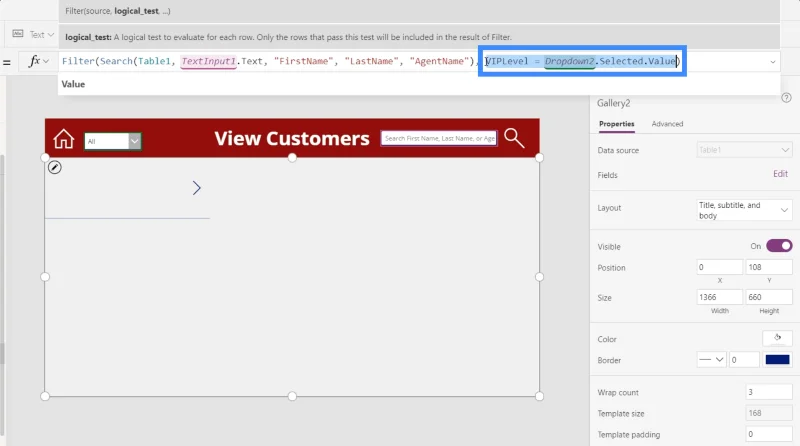Screen dimensions: 800x446
Task: Click the Border color swatch
Action: point(777,360)
